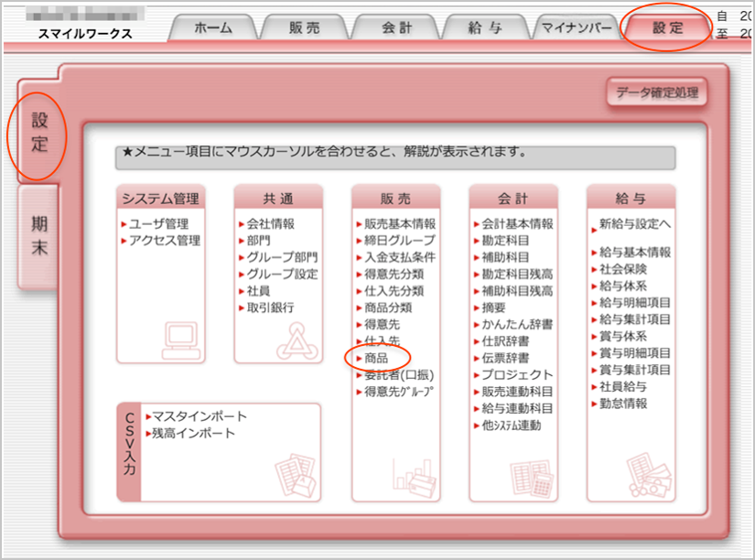Open 部門 in 共通 section

(259, 241)
